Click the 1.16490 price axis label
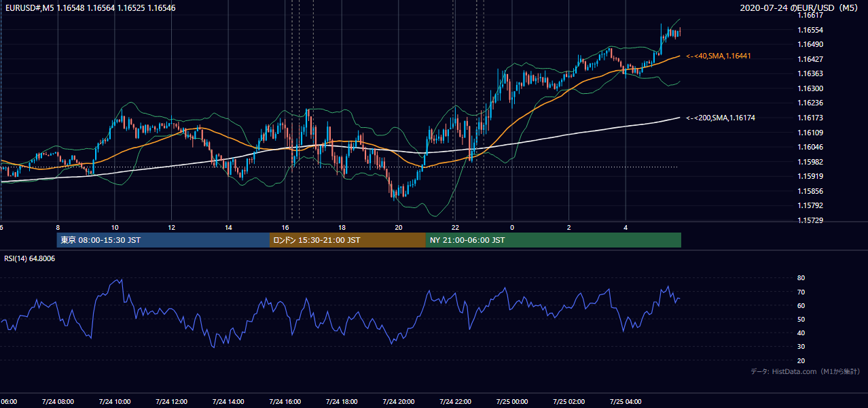The width and height of the screenshot is (868, 408). click(x=810, y=44)
